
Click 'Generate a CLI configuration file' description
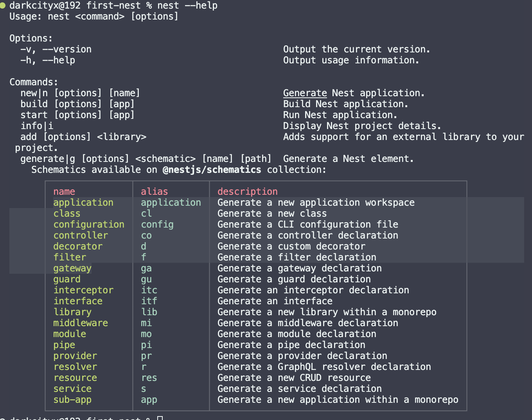coord(308,224)
